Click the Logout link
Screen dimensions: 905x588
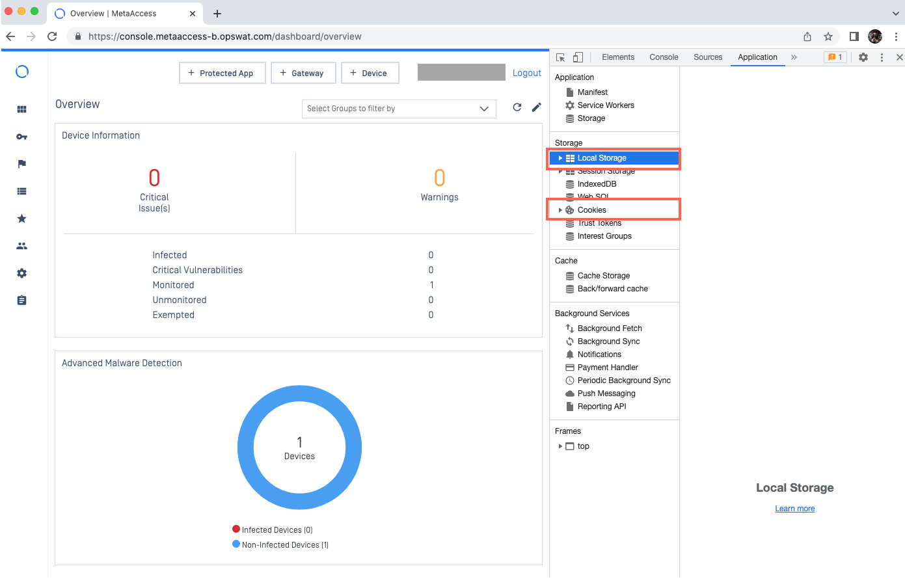(527, 73)
